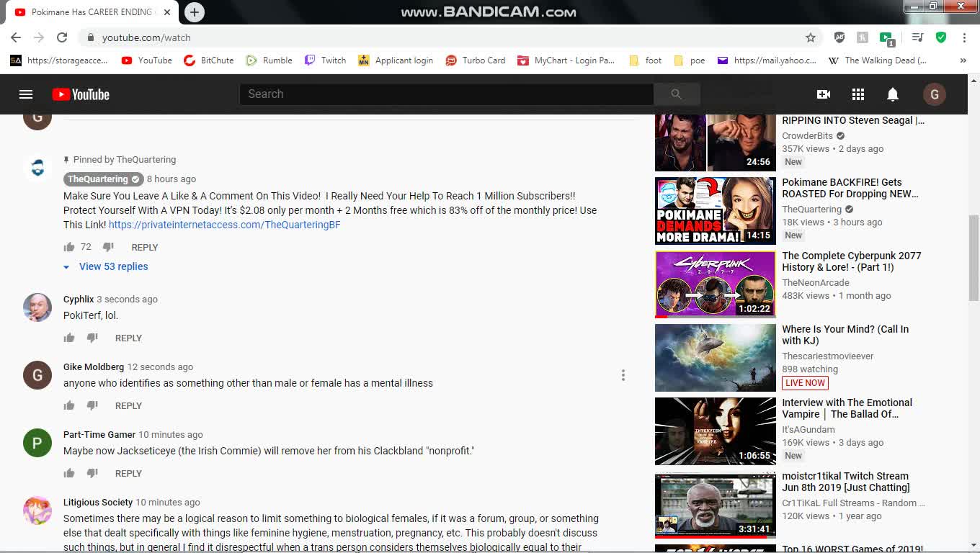Open the Turbo Card bookmark
This screenshot has width=980, height=553.
coord(476,60)
